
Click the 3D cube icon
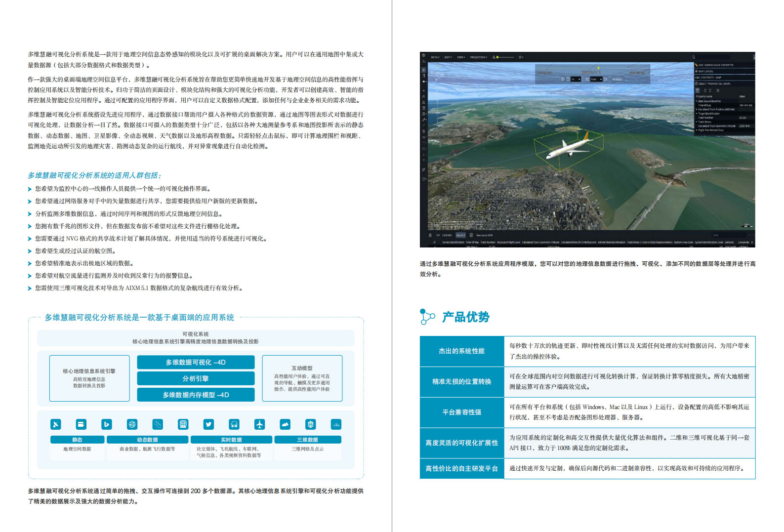coord(310,424)
